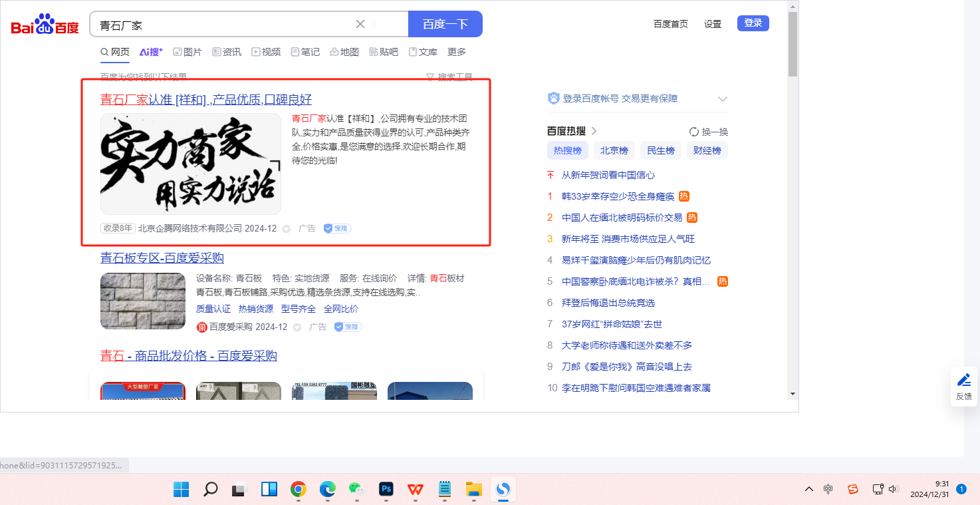Viewport: 980px width, 505px height.
Task: Go to 百度首页 link
Action: coord(671,24)
